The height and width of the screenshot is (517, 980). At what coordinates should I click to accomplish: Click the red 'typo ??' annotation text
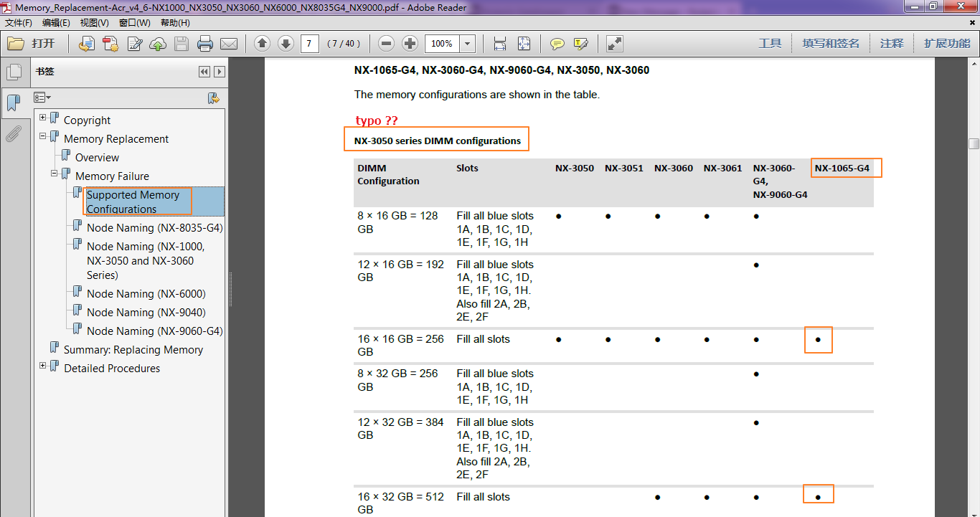coord(377,120)
